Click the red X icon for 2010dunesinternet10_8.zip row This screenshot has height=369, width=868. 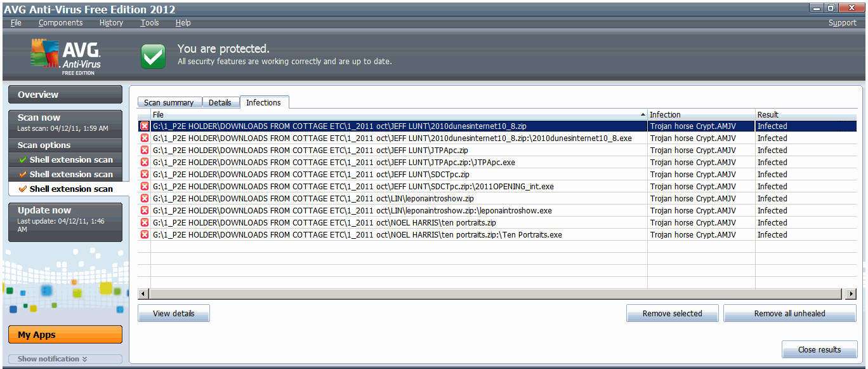point(144,126)
